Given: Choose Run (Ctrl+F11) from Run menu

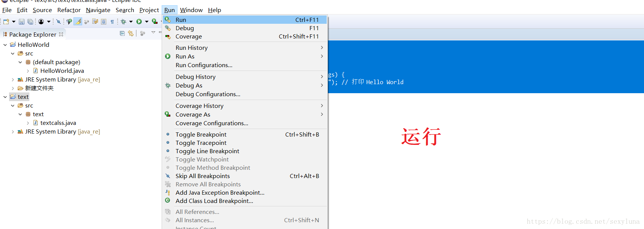Looking at the screenshot, I should [245, 20].
